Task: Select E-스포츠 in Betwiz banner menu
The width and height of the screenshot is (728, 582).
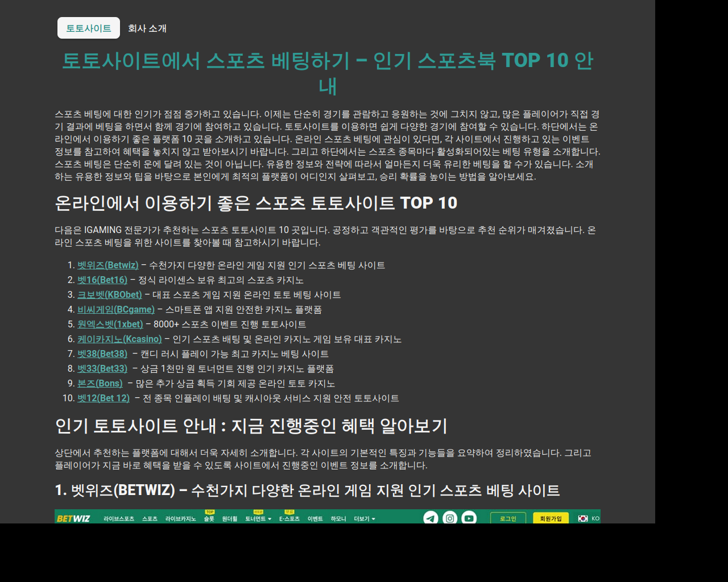Action: point(289,519)
